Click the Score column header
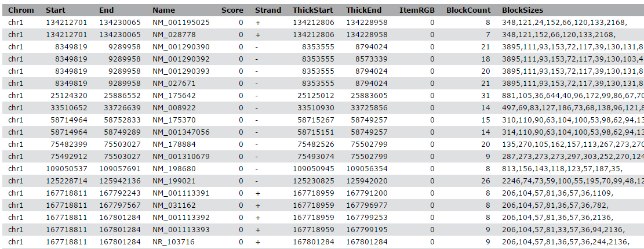644x249 pixels. coord(232,10)
